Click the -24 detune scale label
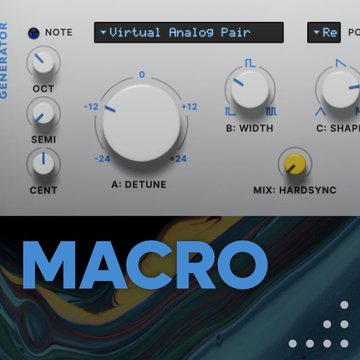 (103, 159)
